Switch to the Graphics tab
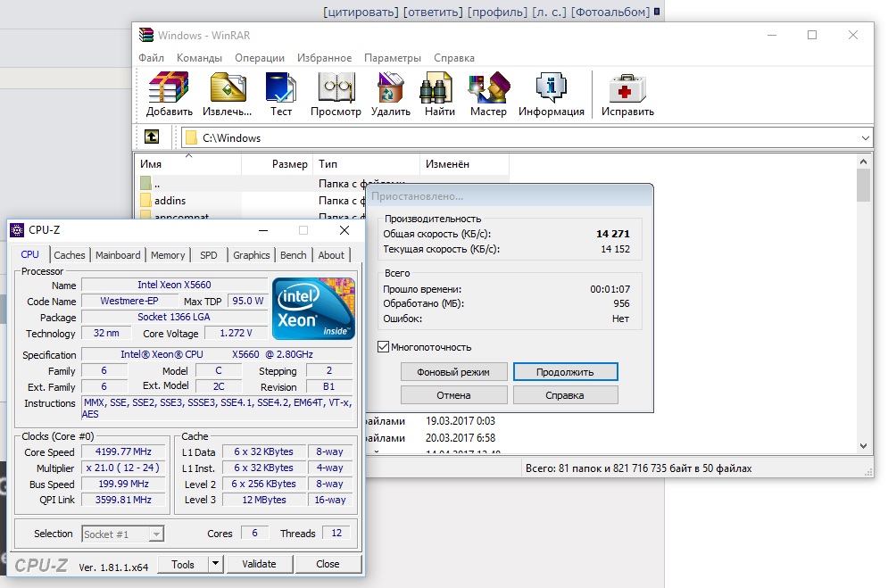 252,255
